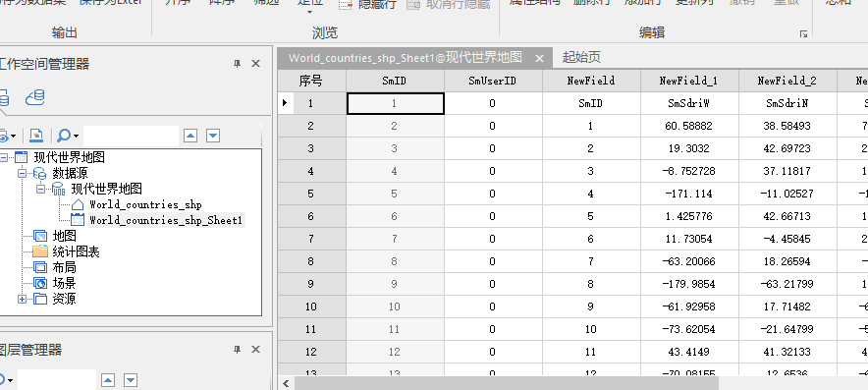Click the 图层管理器 search input field
The height and width of the screenshot is (390, 868).
57,380
